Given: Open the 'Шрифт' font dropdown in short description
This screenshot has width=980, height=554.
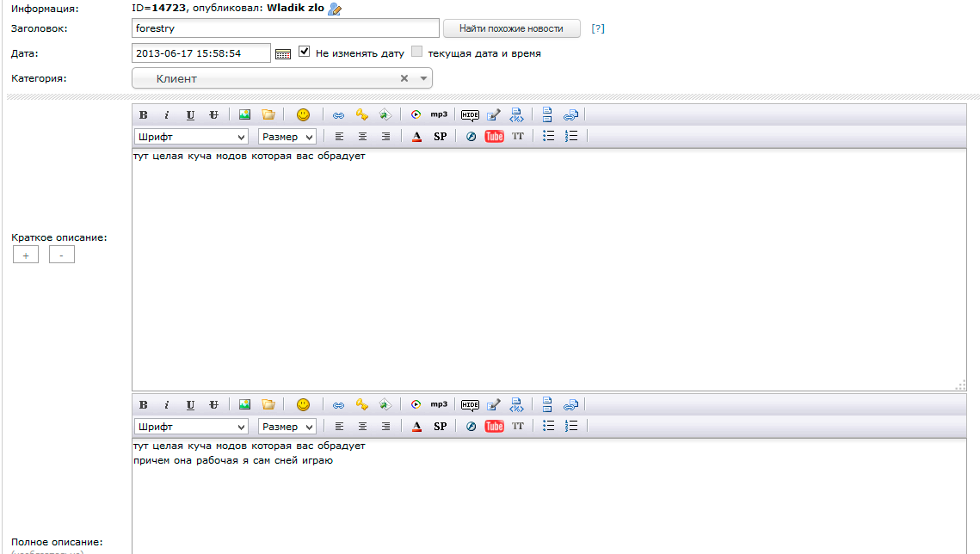Looking at the screenshot, I should [x=191, y=136].
